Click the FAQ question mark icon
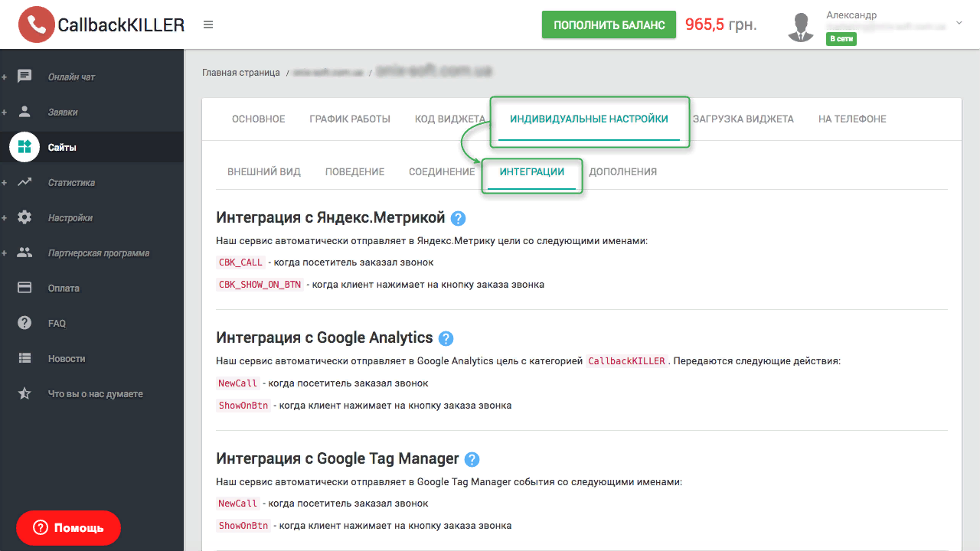The width and height of the screenshot is (980, 551). [x=24, y=323]
